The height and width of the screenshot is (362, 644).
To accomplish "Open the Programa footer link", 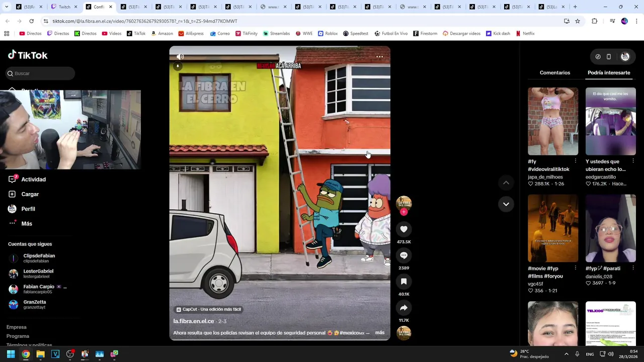I will click(x=18, y=336).
